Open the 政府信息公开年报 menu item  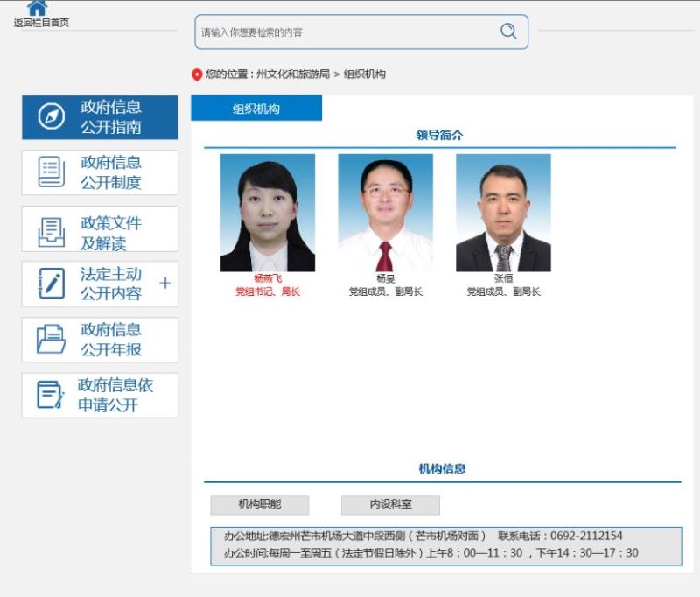[x=111, y=340]
